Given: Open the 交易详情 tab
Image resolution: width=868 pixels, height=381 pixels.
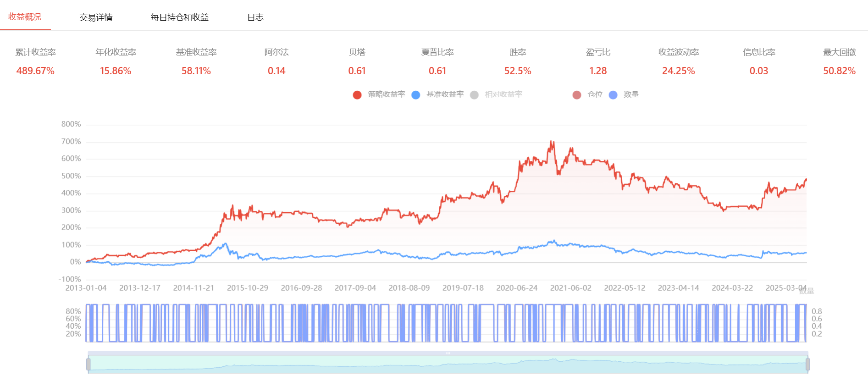Looking at the screenshot, I should point(96,17).
